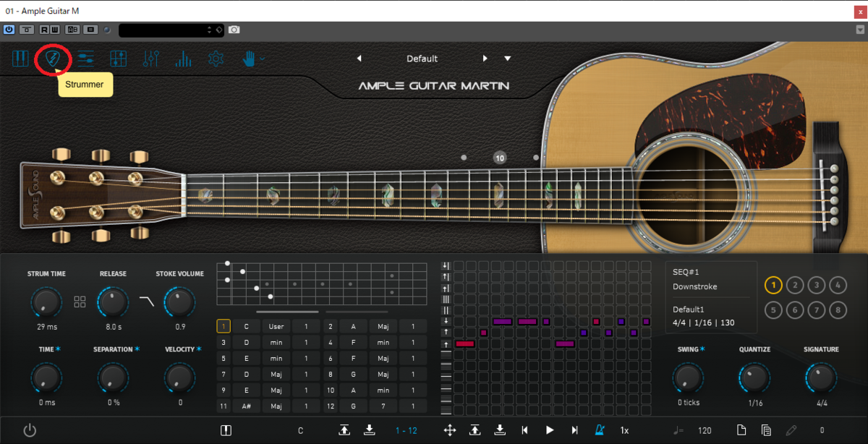Viewport: 868px width, 444px height.
Task: Click the four-squares grid icon
Action: pos(80,301)
